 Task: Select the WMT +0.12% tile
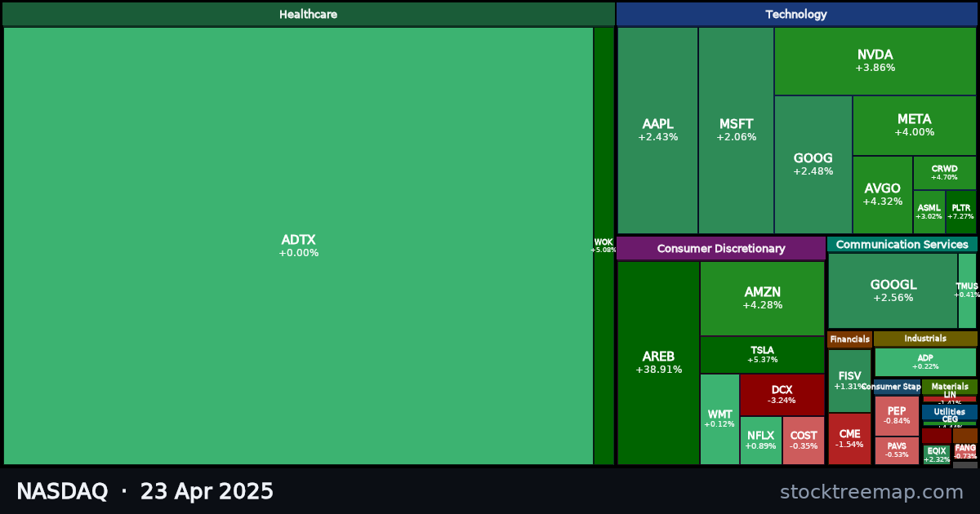tap(719, 419)
